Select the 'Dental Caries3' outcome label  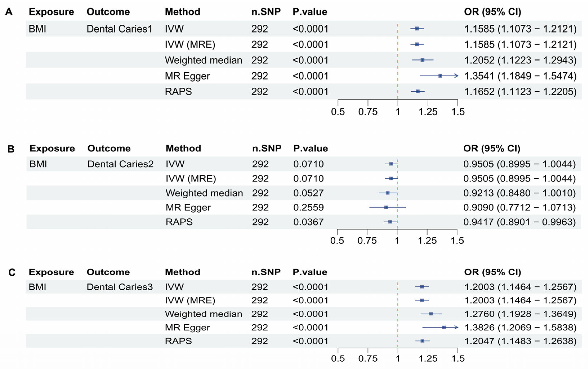click(120, 287)
